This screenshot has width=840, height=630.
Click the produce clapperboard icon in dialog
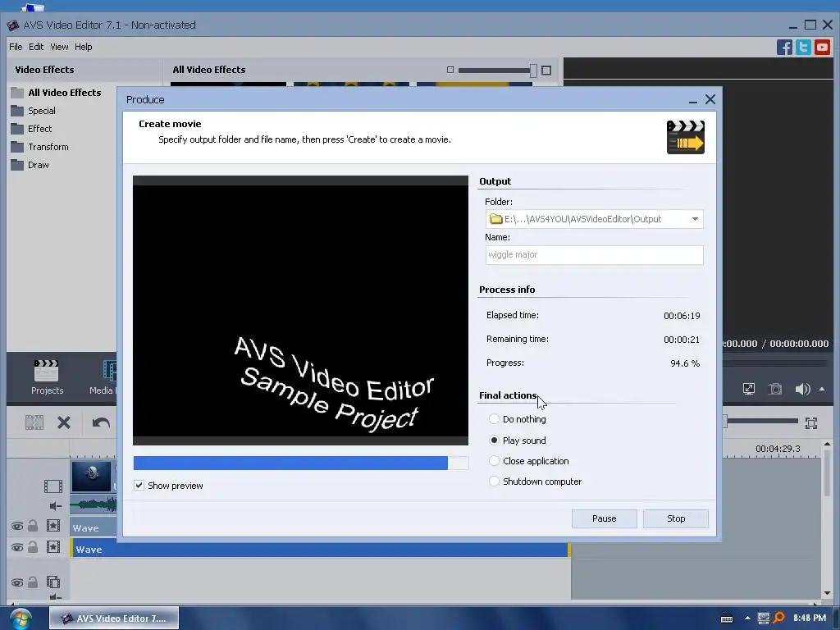click(x=685, y=137)
